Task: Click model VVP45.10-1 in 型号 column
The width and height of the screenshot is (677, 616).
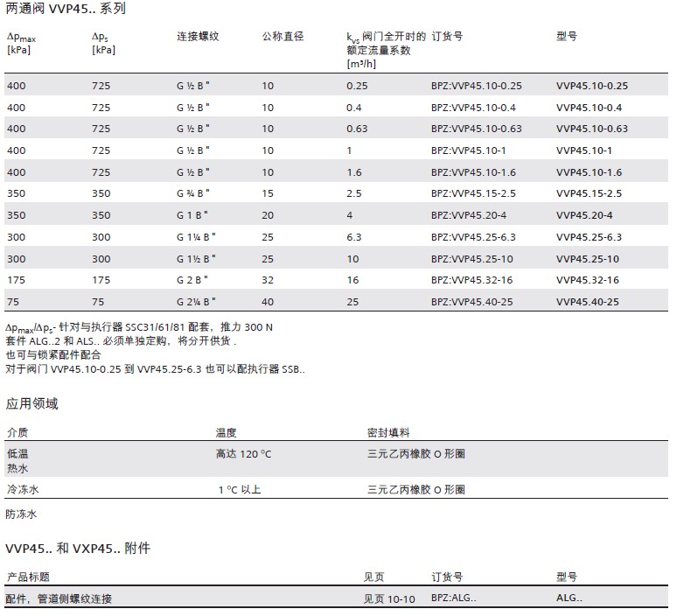Action: [584, 150]
